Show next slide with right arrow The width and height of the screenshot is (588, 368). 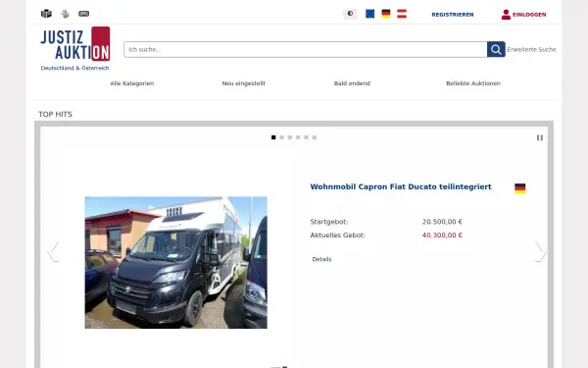540,251
